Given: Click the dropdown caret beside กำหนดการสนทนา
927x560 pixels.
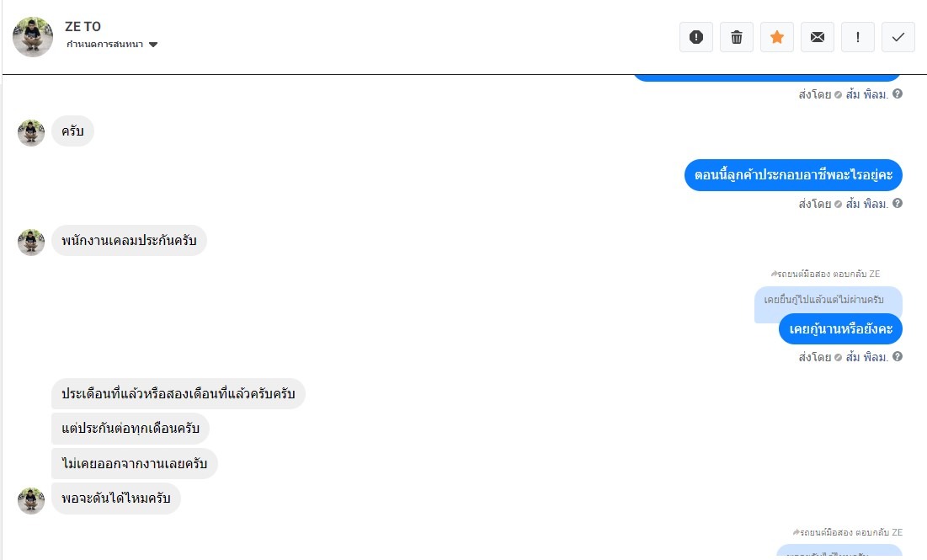Looking at the screenshot, I should coord(153,45).
